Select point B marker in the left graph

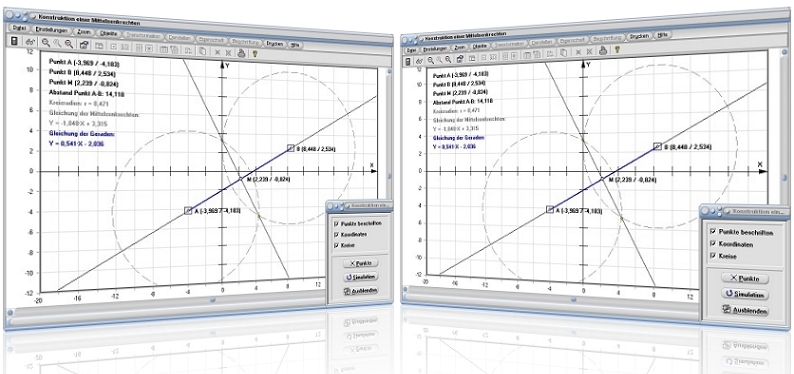coord(291,148)
